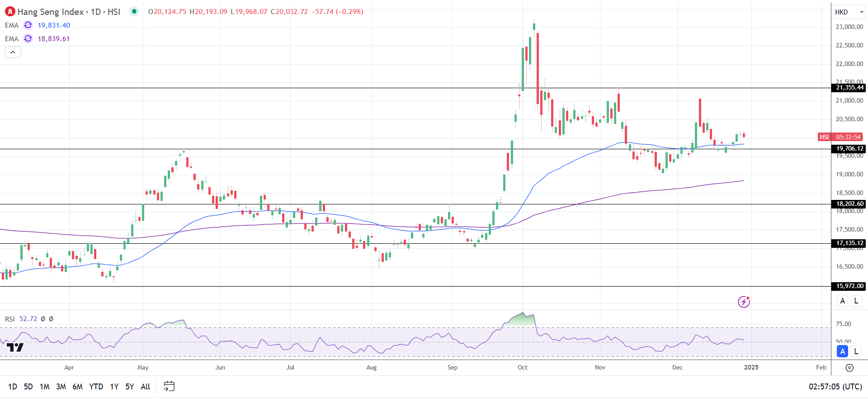
Task: Select the 1D time range
Action: 13,387
